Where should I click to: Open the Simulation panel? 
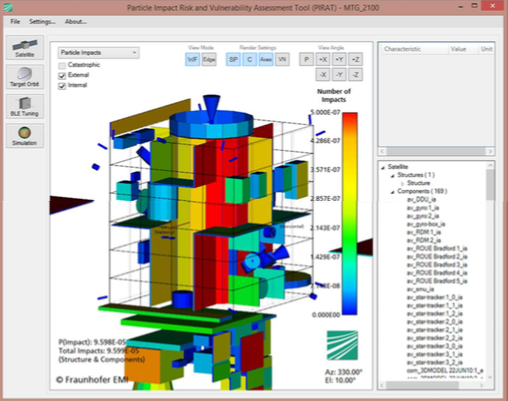(x=25, y=136)
